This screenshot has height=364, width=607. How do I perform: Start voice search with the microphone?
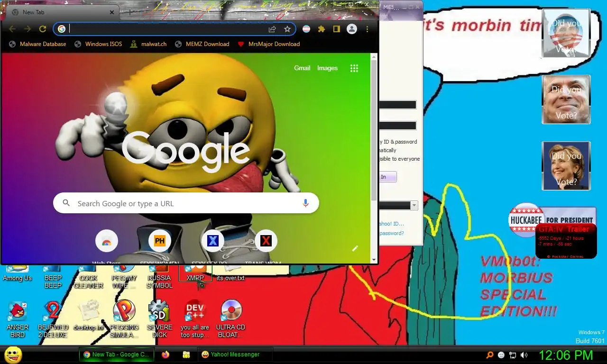305,203
